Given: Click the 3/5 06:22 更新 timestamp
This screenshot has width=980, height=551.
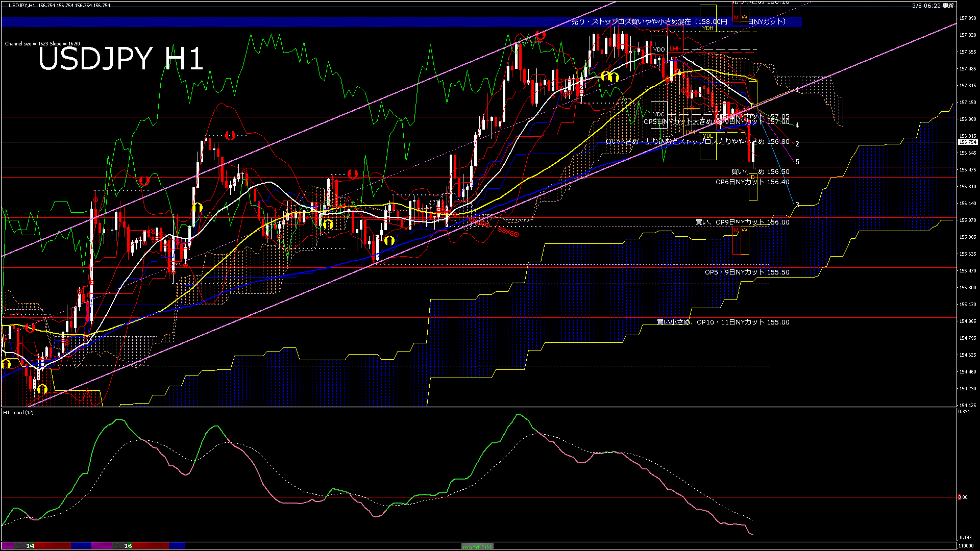Looking at the screenshot, I should (933, 6).
